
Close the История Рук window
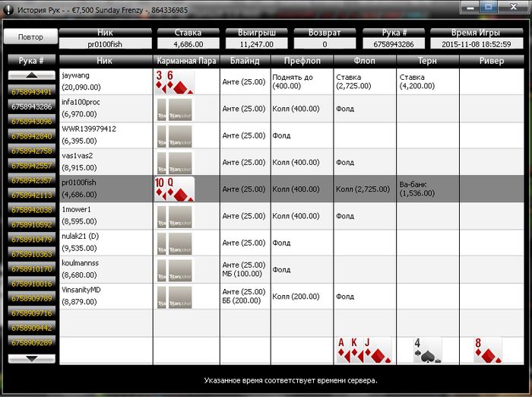(513, 7)
